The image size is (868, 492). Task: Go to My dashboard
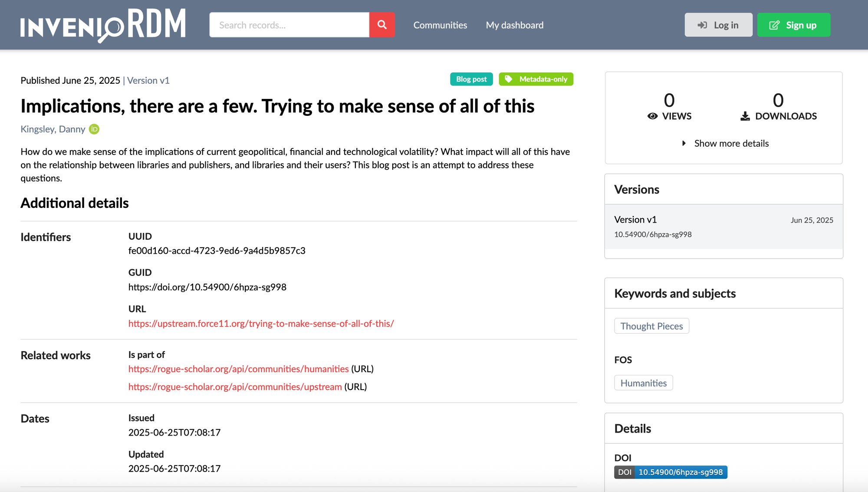tap(514, 25)
